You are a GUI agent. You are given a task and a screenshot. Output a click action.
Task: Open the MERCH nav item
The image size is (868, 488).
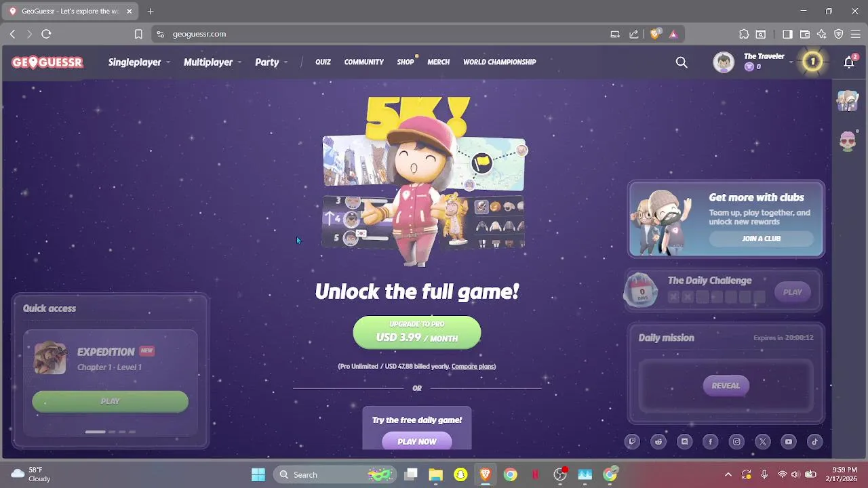[438, 62]
